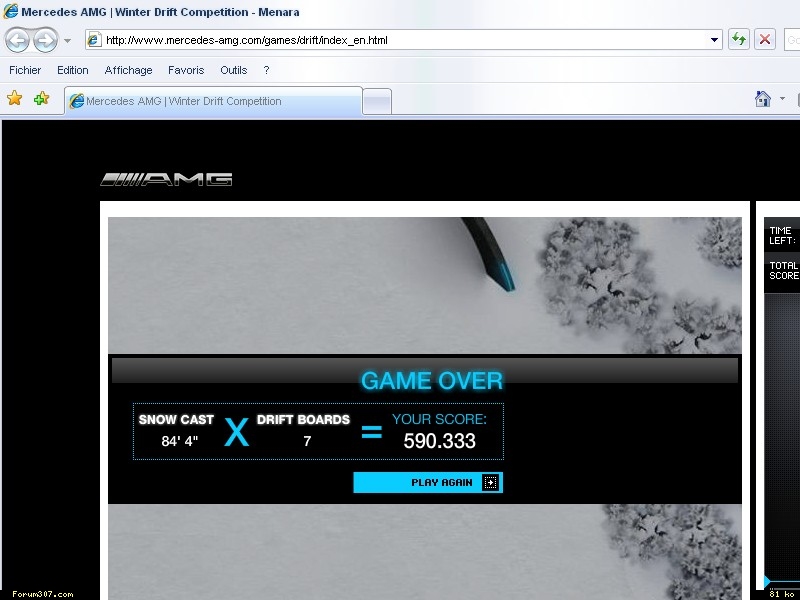Click the Home page icon

(x=763, y=99)
